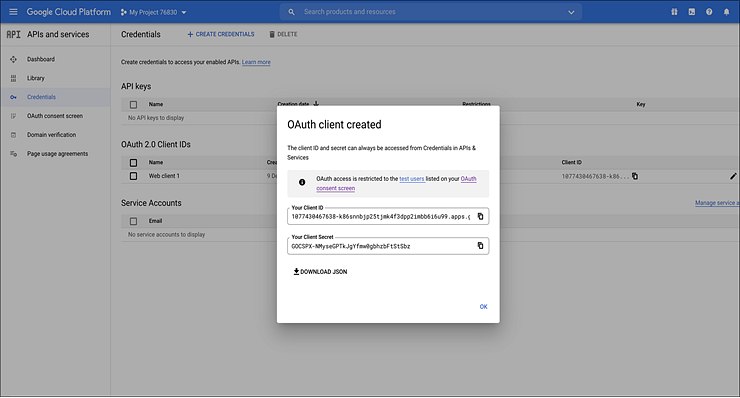This screenshot has height=398, width=740.
Task: Copy the Client ID in the dialog
Action: [480, 216]
